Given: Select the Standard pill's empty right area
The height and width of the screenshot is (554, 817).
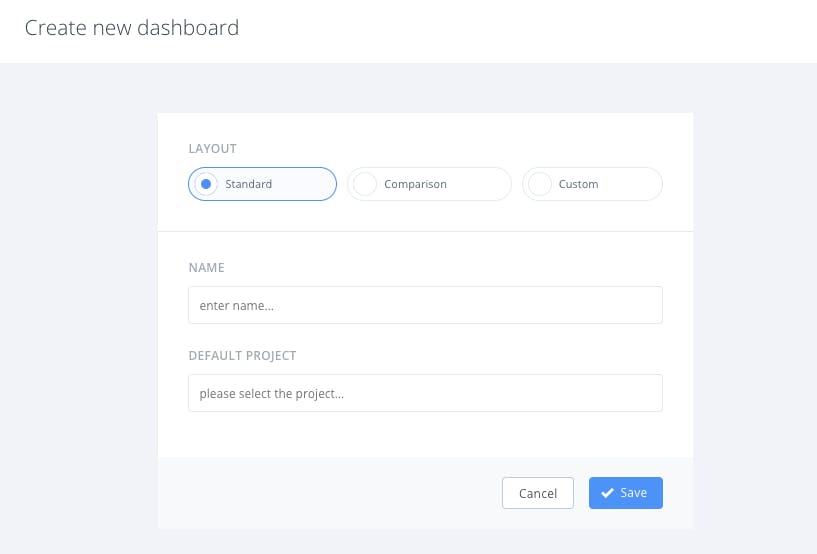Looking at the screenshot, I should [x=304, y=184].
